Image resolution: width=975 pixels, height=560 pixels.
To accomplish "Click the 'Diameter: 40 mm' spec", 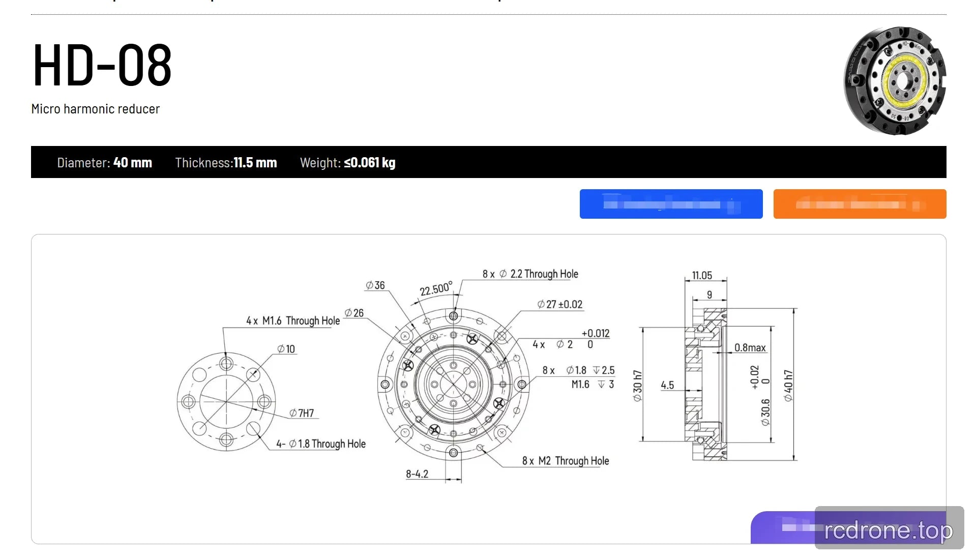I will (x=104, y=163).
